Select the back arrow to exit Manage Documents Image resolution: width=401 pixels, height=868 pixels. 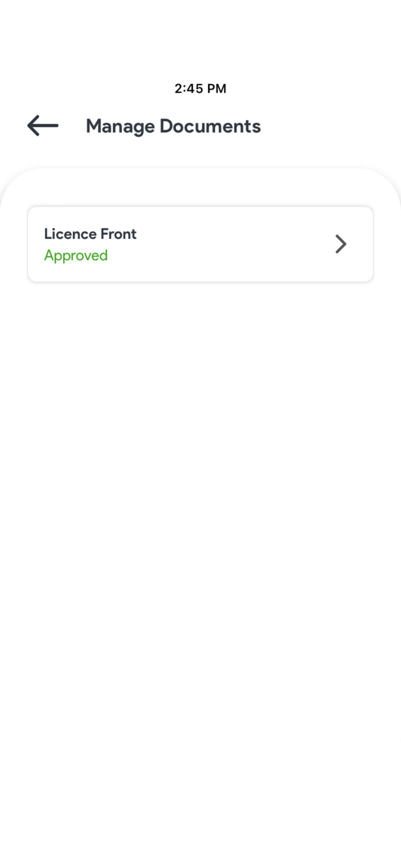click(x=41, y=125)
